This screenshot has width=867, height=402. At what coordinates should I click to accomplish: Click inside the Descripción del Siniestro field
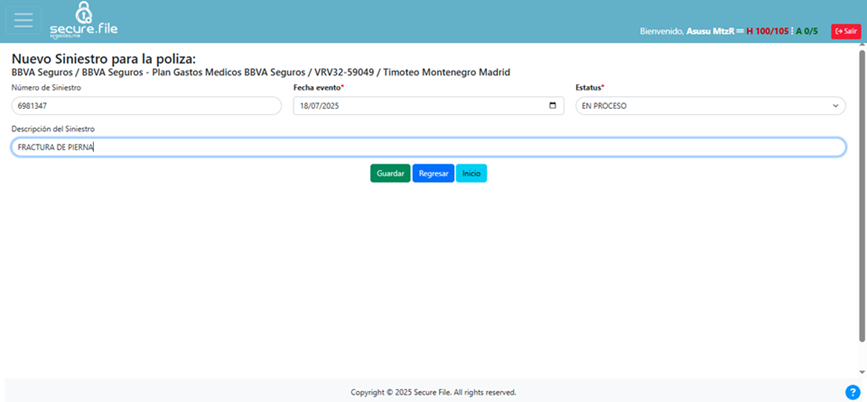[x=428, y=147]
